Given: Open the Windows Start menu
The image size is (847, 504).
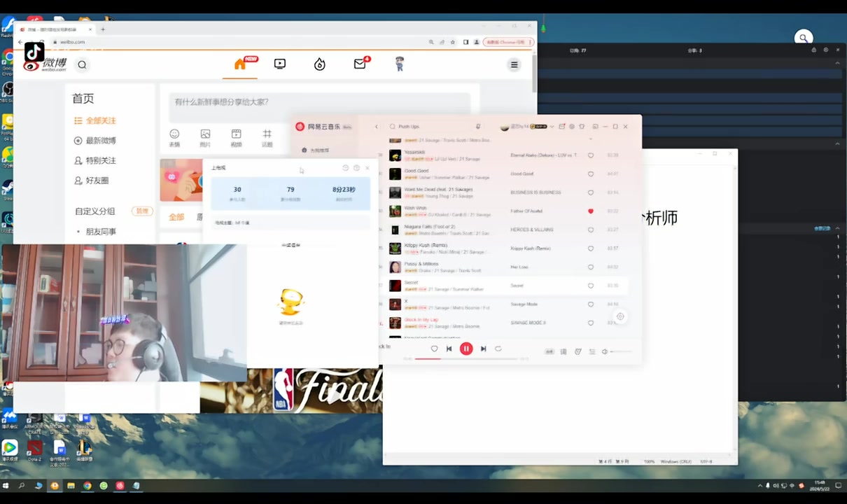Looking at the screenshot, I should click(6, 485).
